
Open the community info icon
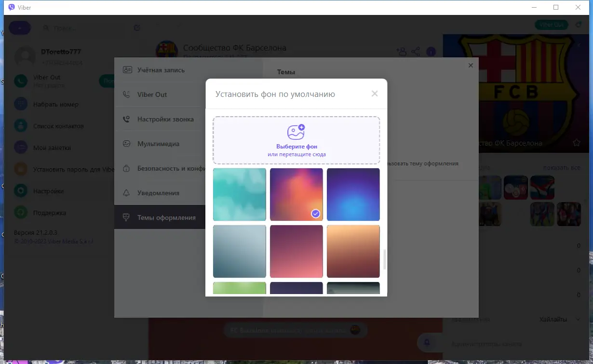pos(431,51)
